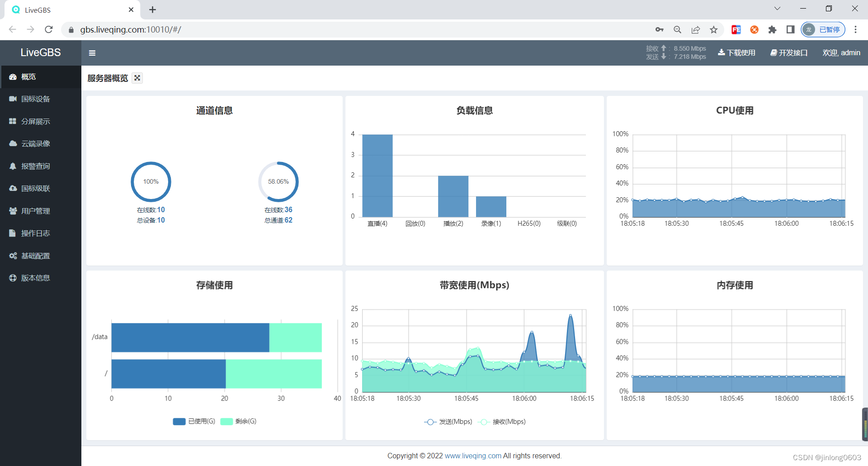Screen dimensions: 868x466
Task: Click the 已暂停 profile button
Action: click(x=823, y=30)
